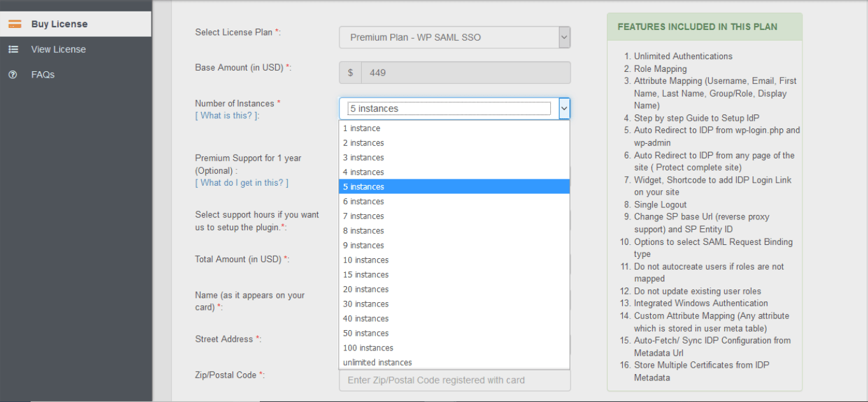
Task: Click the "Name (as it appears on your card)" label
Action: click(x=250, y=301)
